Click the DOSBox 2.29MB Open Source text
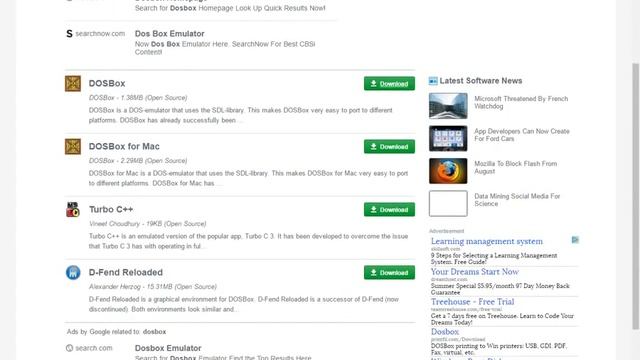640x360 pixels. [x=138, y=160]
